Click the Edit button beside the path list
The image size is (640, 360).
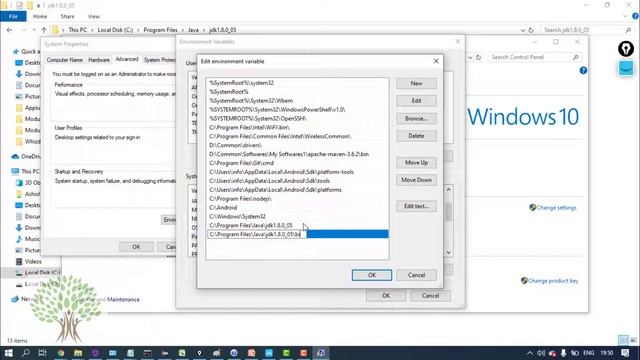click(416, 101)
